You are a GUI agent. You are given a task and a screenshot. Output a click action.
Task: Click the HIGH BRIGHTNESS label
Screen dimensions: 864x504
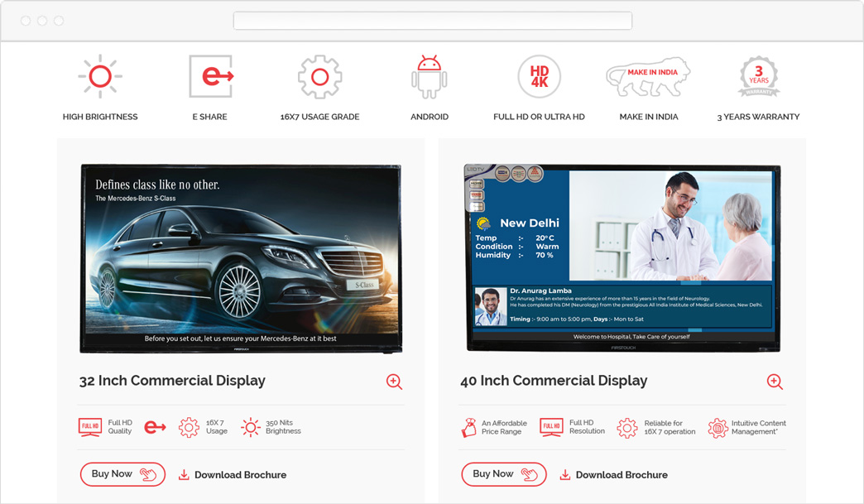(100, 117)
